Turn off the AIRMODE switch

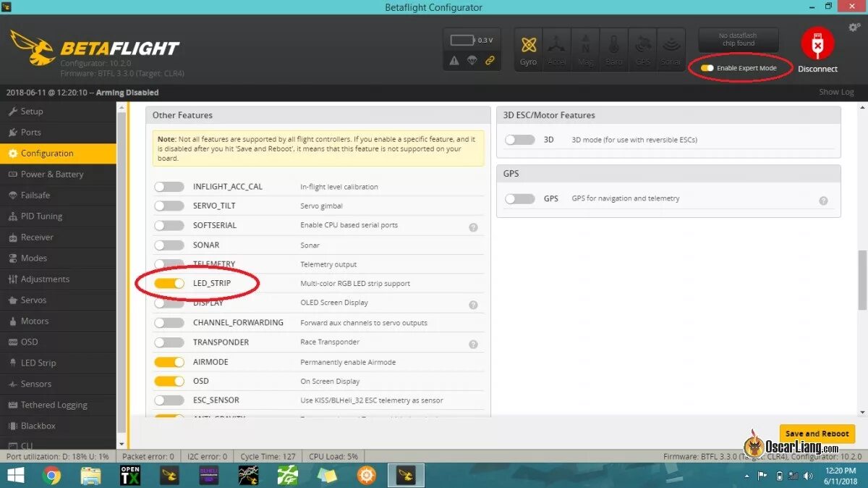tap(169, 362)
